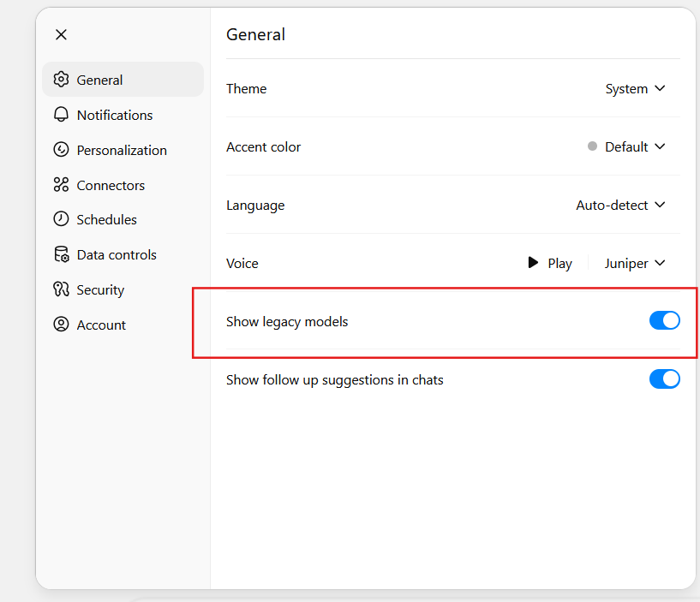Open the Language Auto-detect dropdown
The image size is (700, 602).
point(620,206)
